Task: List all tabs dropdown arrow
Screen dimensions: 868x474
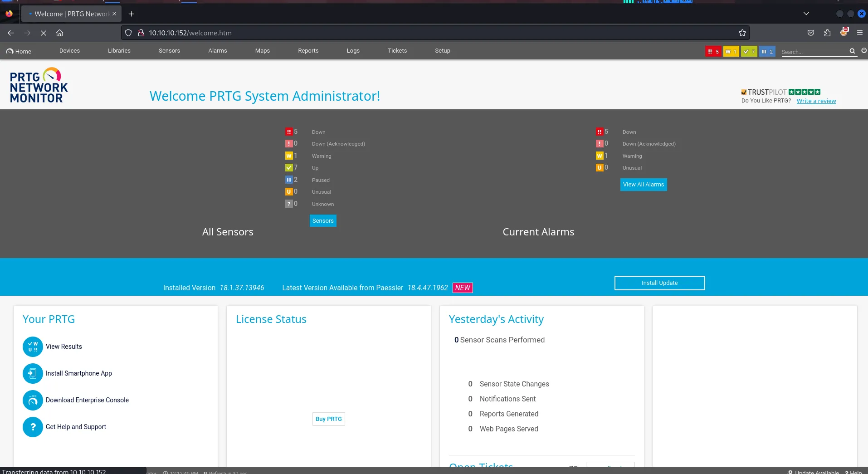Action: tap(806, 14)
